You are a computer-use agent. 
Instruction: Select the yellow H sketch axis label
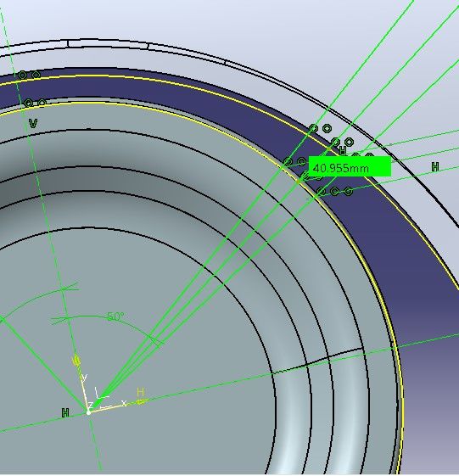140,392
